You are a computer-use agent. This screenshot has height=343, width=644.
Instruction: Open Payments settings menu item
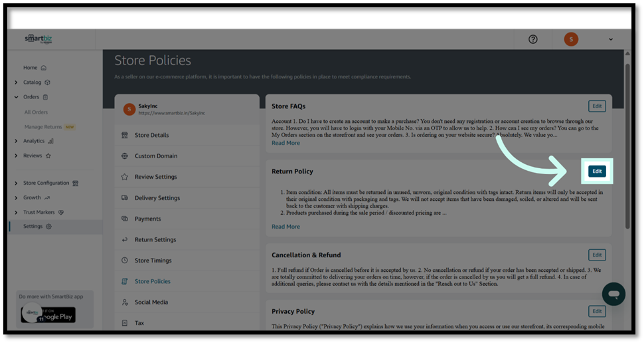(147, 219)
